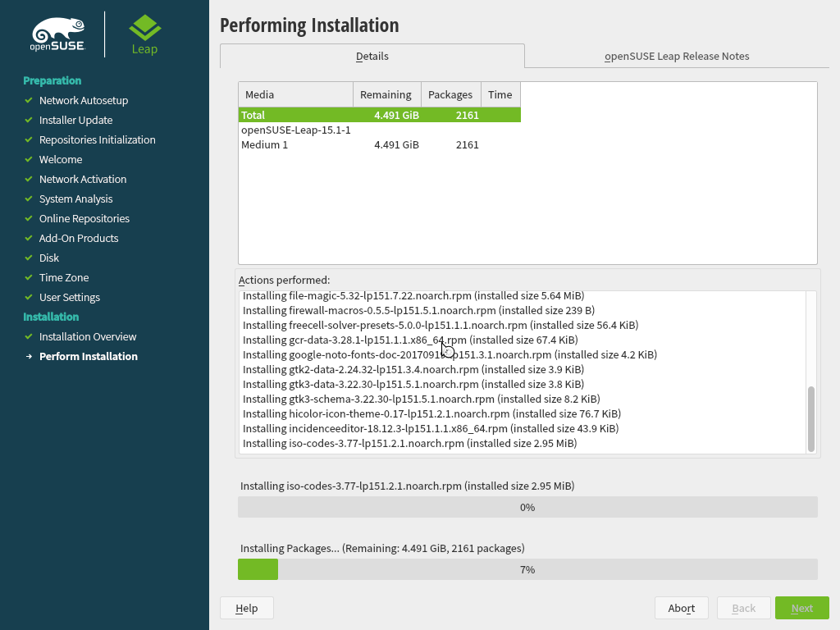Click checkmark beside Time Zone
Image resolution: width=840 pixels, height=630 pixels.
(29, 277)
